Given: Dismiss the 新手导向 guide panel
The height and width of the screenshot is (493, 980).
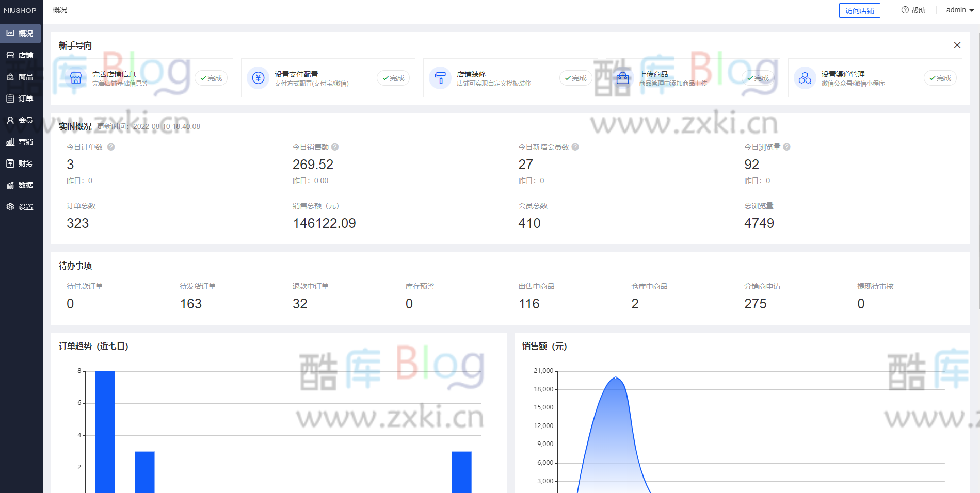Looking at the screenshot, I should click(957, 45).
